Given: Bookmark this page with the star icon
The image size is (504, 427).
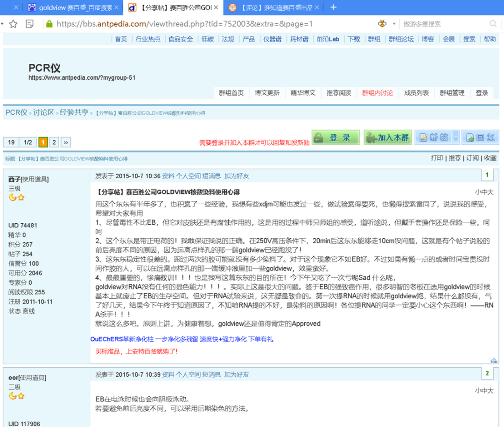Looking at the screenshot, I should (13, 24).
